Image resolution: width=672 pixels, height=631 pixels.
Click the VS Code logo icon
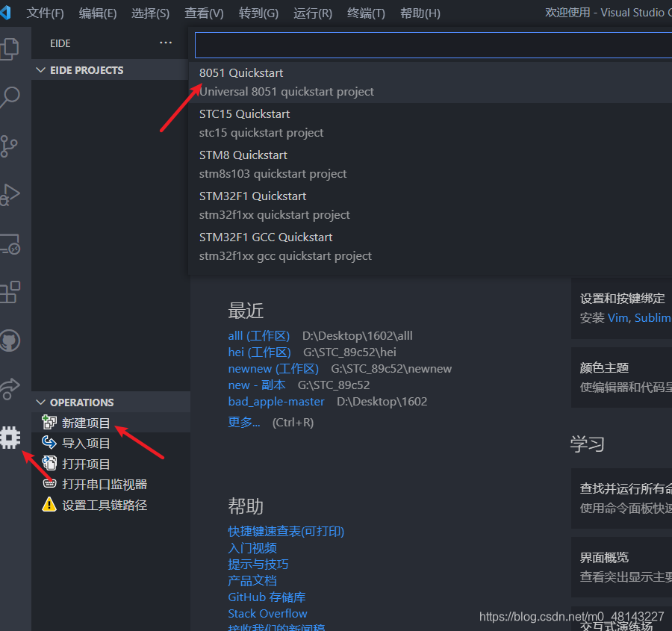(5, 13)
